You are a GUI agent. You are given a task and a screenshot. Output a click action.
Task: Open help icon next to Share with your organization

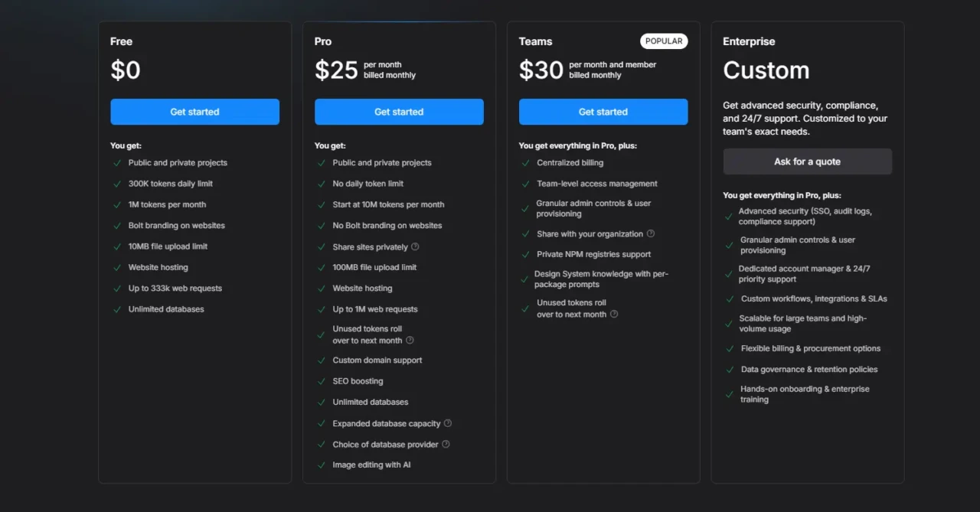[651, 233]
